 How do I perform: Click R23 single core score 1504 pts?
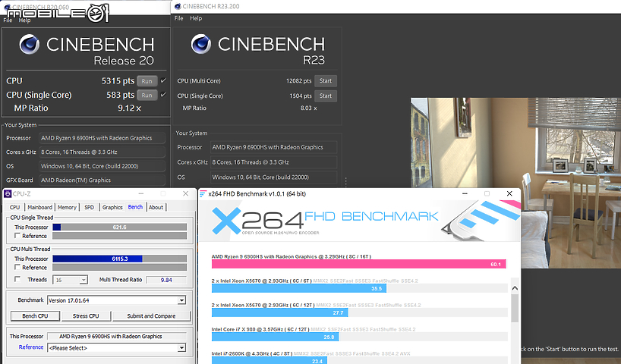tap(301, 96)
